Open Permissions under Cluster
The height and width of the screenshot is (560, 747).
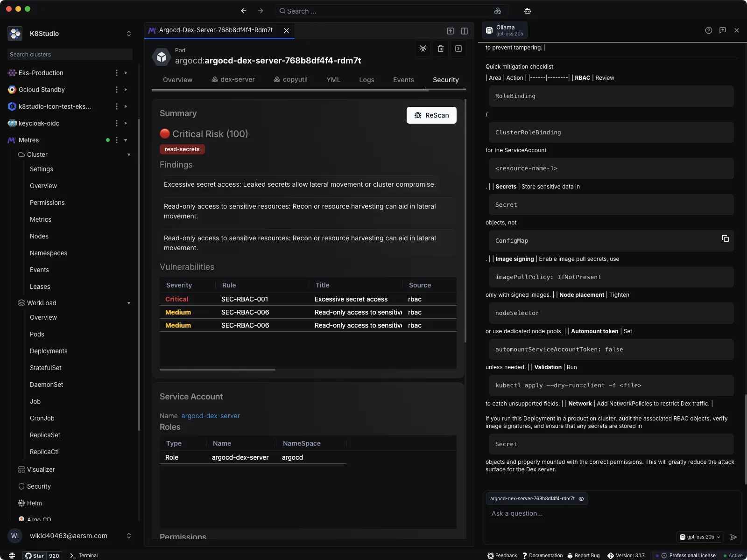coord(47,203)
